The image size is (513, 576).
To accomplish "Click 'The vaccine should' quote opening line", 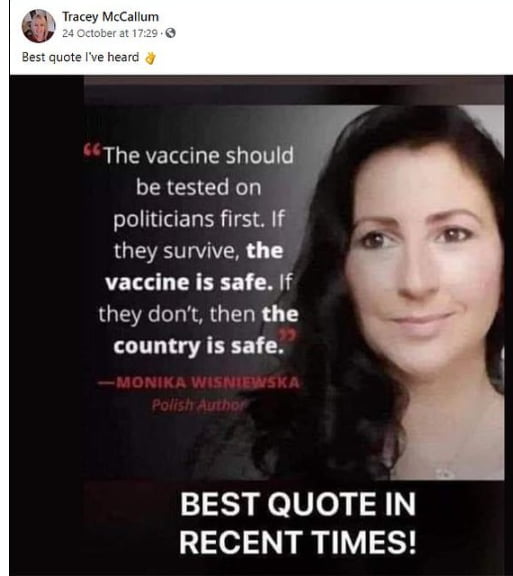I will click(x=198, y=155).
